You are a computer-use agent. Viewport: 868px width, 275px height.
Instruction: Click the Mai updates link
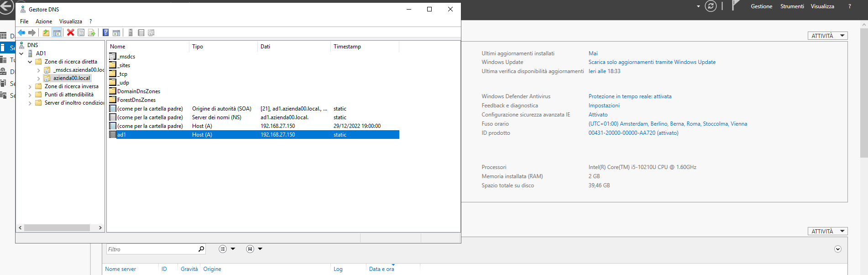(593, 53)
